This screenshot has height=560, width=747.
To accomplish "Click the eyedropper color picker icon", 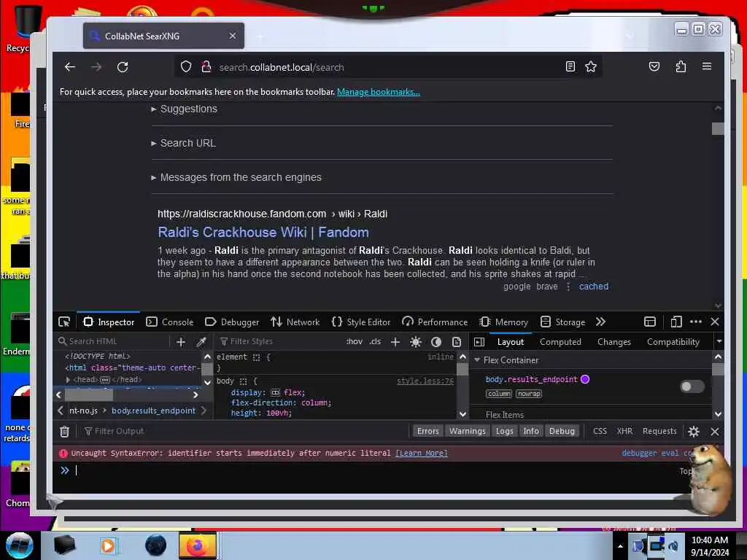I will click(x=201, y=341).
